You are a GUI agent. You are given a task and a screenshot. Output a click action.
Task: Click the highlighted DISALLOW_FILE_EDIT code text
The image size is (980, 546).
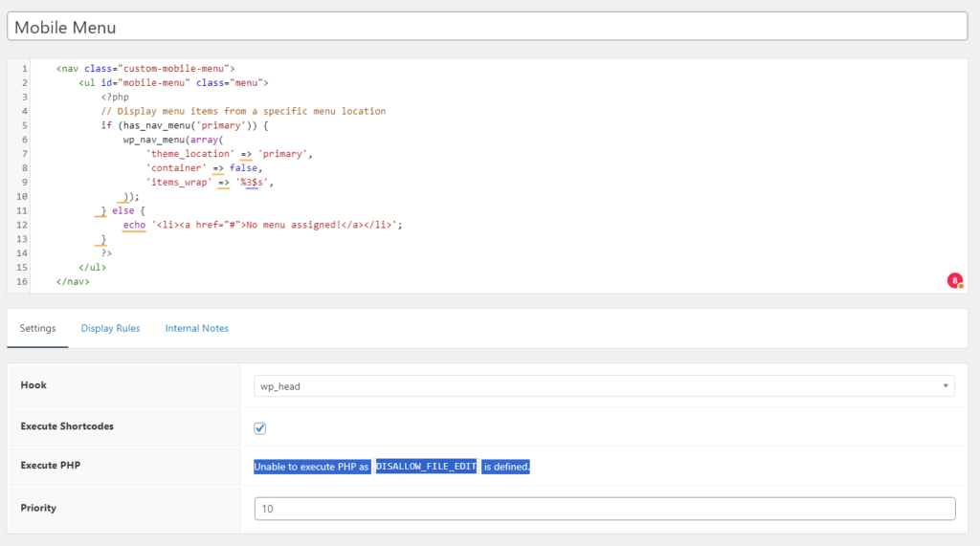click(426, 467)
